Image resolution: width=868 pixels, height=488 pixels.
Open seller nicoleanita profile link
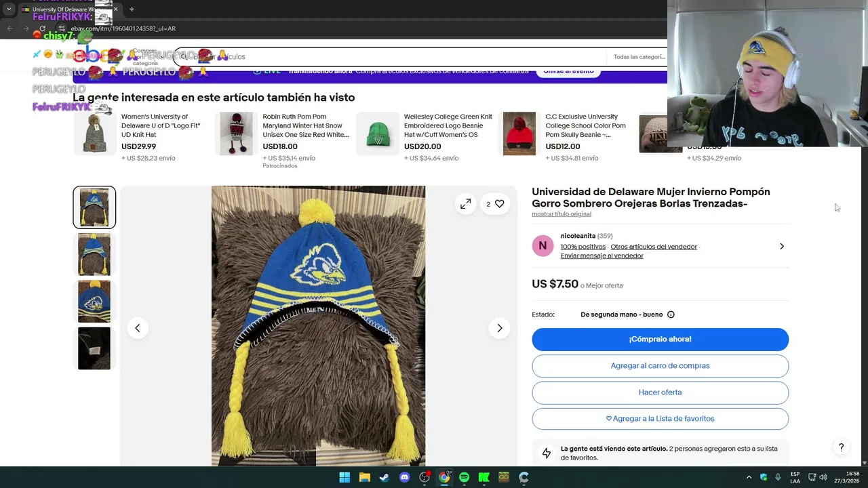pos(578,236)
